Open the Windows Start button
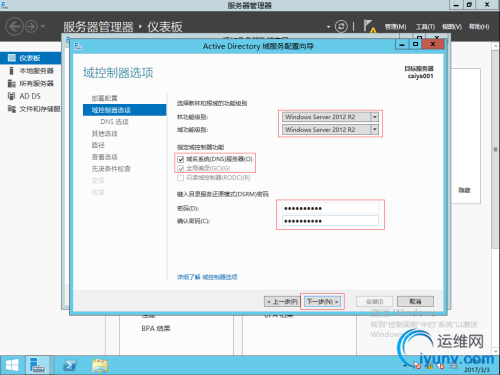The width and height of the screenshot is (500, 375). [12, 365]
